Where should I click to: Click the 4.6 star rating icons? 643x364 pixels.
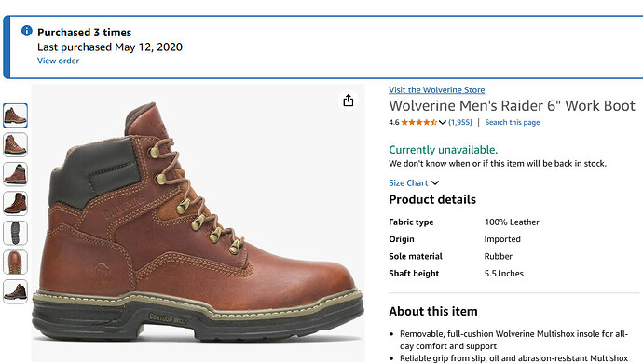click(419, 122)
